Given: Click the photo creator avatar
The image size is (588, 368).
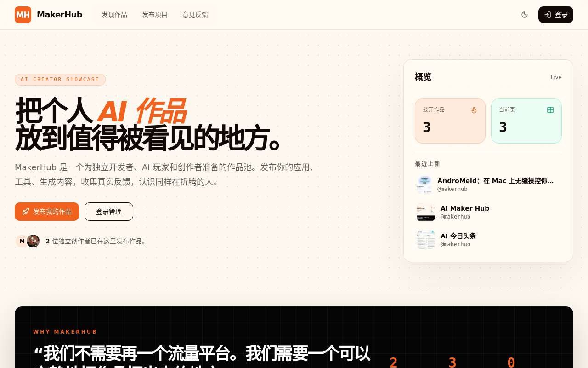Looking at the screenshot, I should [33, 241].
